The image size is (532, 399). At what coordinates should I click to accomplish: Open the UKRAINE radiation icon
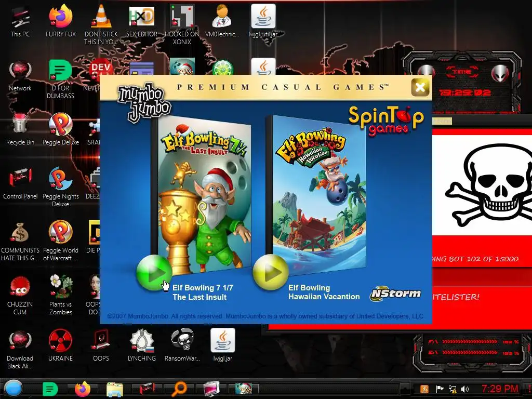[60, 345]
